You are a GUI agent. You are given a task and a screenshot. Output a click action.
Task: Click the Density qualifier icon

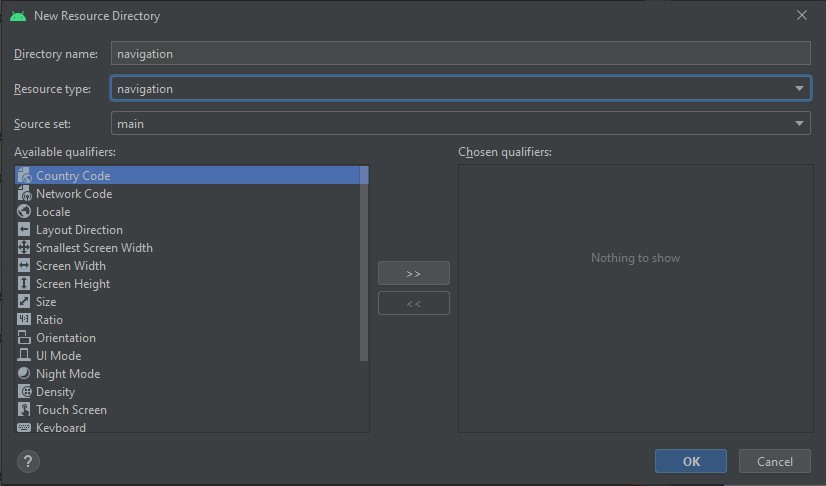24,391
